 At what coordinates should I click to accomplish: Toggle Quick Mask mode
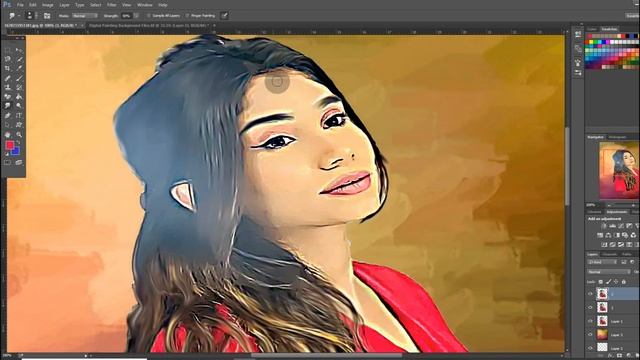pyautogui.click(x=8, y=162)
